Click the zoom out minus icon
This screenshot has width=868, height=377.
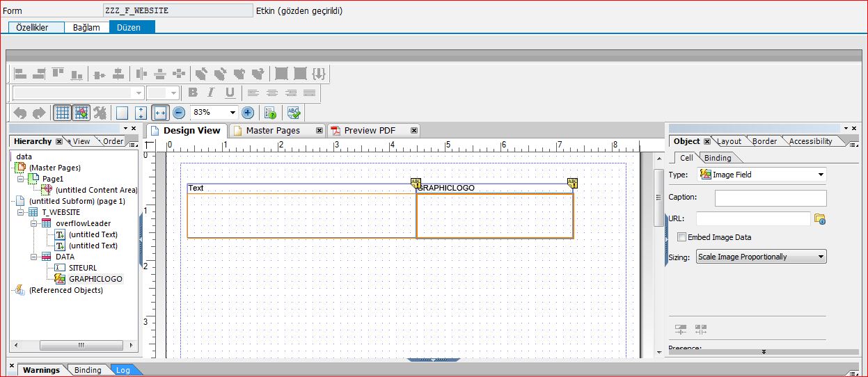[x=179, y=113]
